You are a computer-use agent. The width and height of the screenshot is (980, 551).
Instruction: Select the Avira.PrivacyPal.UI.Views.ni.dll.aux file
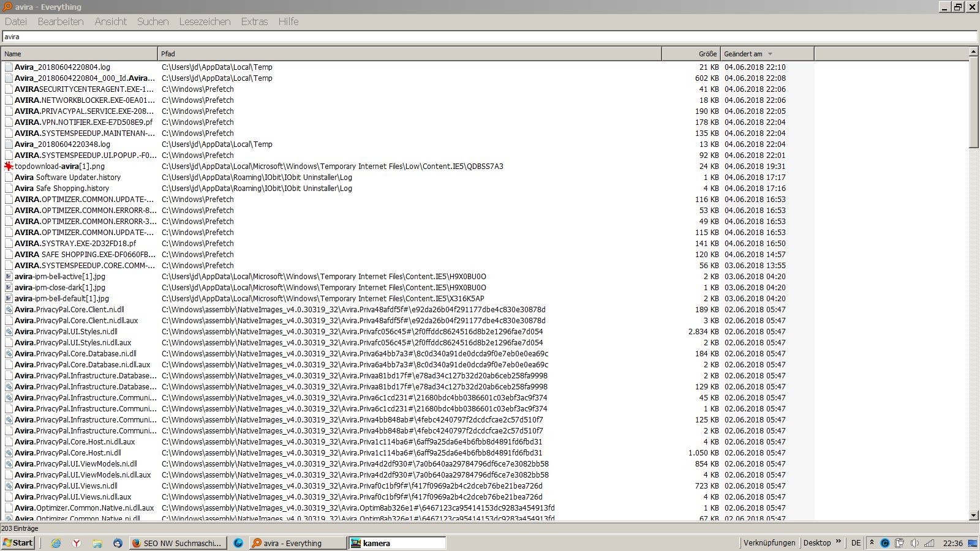click(73, 497)
